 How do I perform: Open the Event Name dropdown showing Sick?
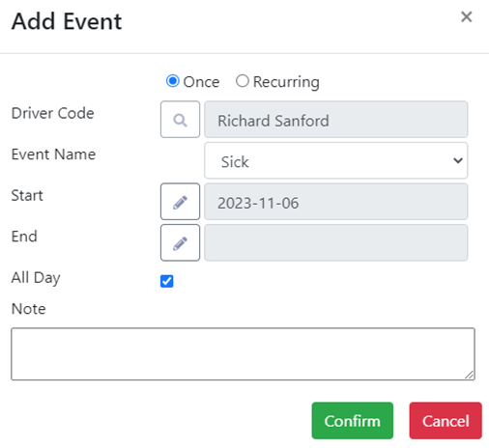click(x=336, y=160)
